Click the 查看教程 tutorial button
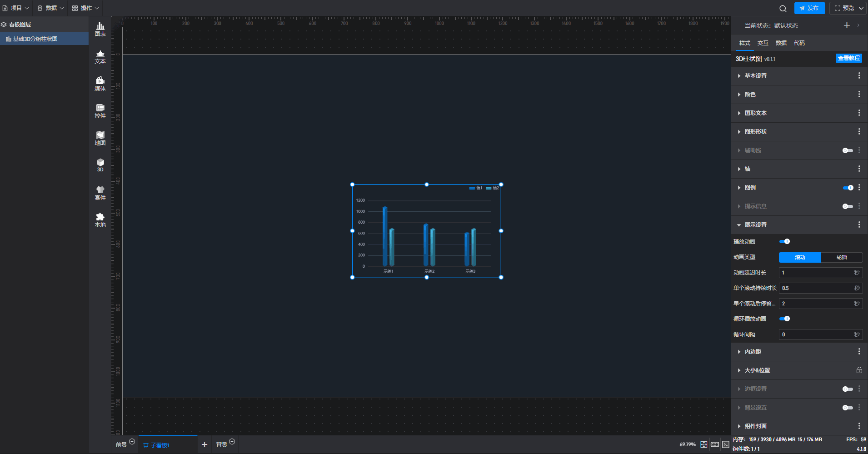The width and height of the screenshot is (868, 454). point(848,58)
